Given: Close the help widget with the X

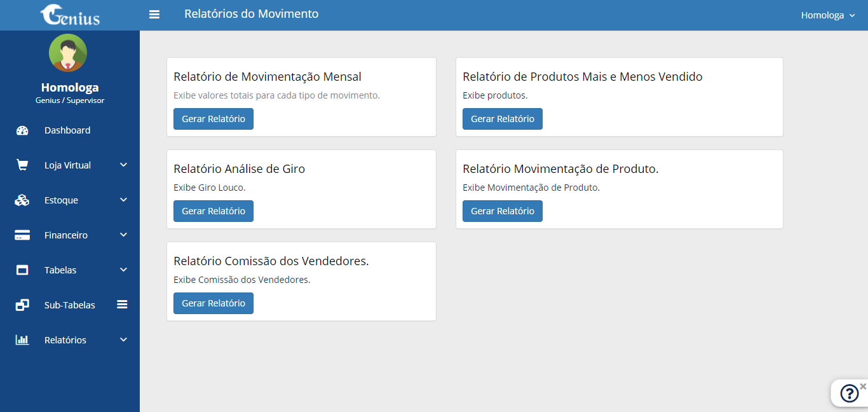Looking at the screenshot, I should coord(863,386).
